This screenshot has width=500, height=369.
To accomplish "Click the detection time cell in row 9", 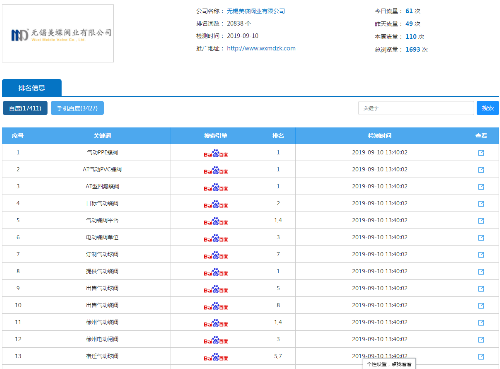I will point(379,288).
